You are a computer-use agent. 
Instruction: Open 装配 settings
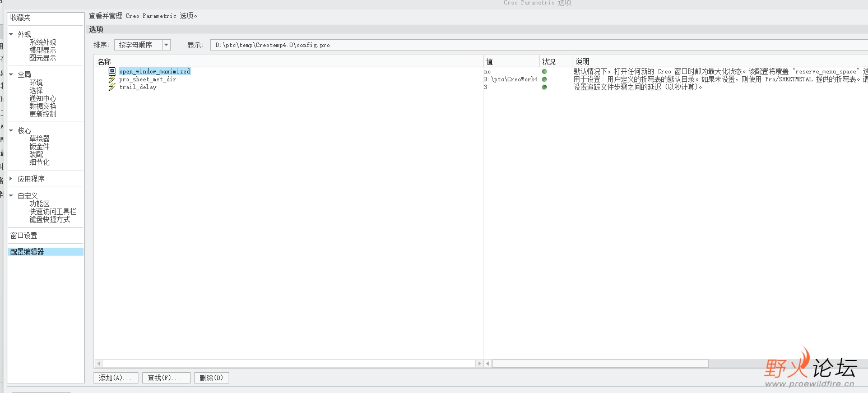tap(36, 154)
